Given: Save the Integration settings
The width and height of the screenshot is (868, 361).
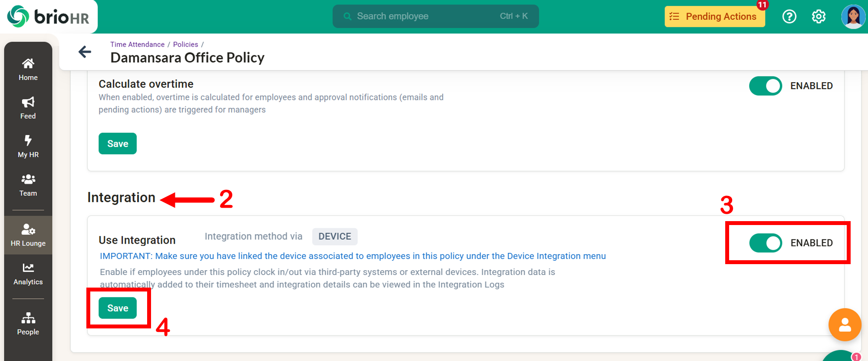Looking at the screenshot, I should pyautogui.click(x=118, y=308).
